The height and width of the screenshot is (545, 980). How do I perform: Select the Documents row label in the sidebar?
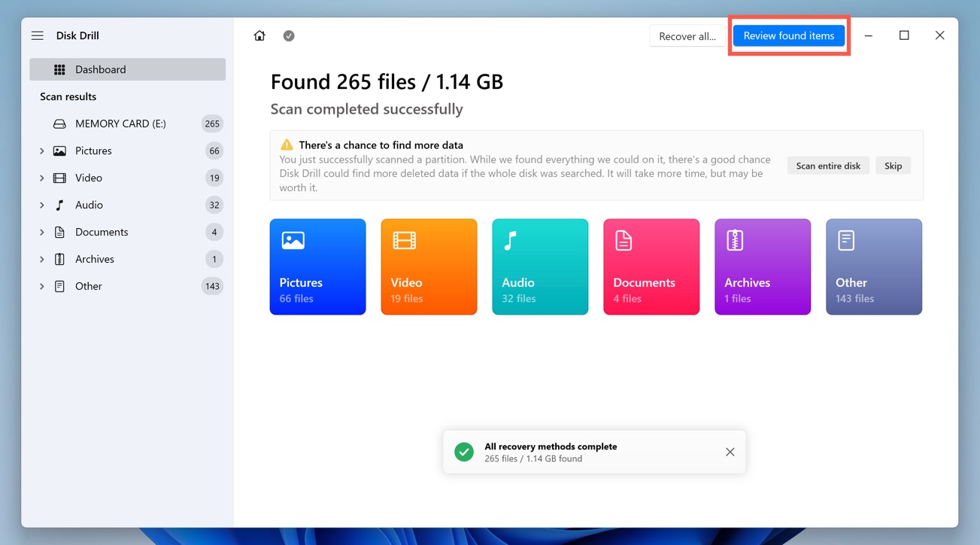tap(102, 232)
